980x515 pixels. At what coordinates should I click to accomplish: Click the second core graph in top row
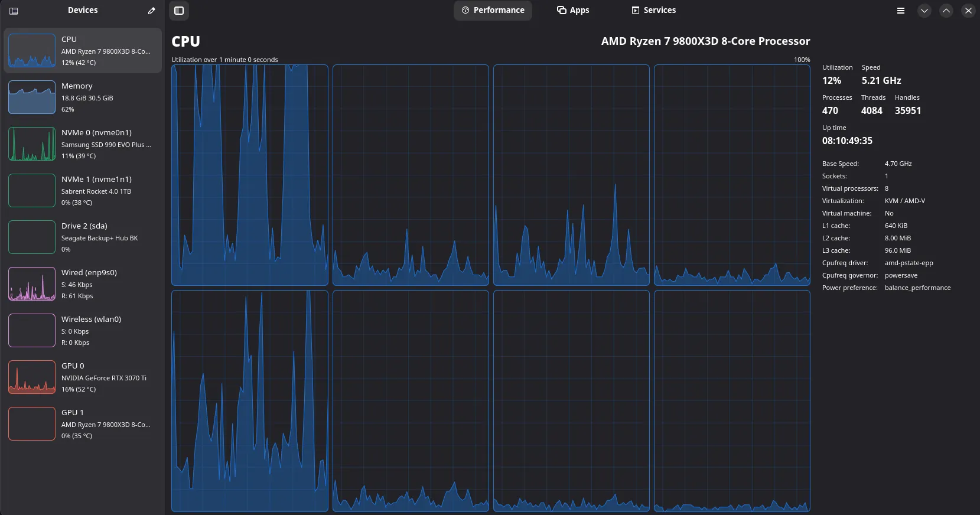411,175
